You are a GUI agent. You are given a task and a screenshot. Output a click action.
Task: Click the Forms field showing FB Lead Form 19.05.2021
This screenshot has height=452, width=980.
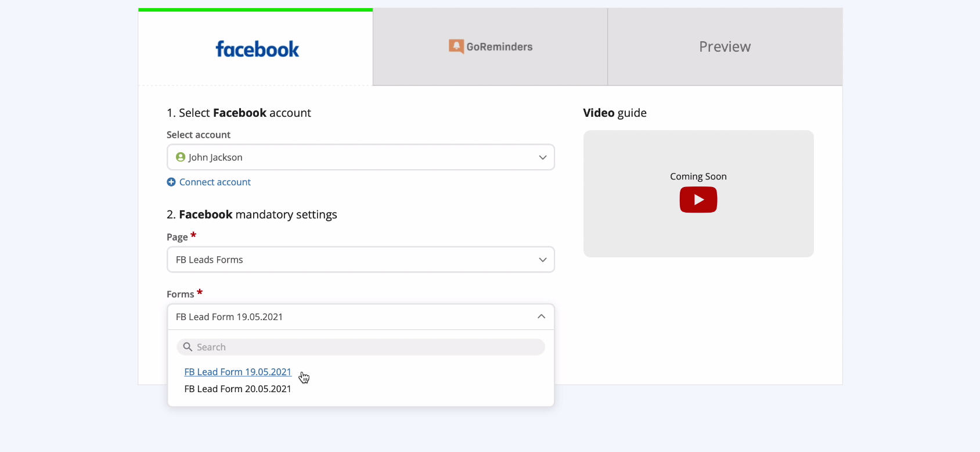coord(361,317)
